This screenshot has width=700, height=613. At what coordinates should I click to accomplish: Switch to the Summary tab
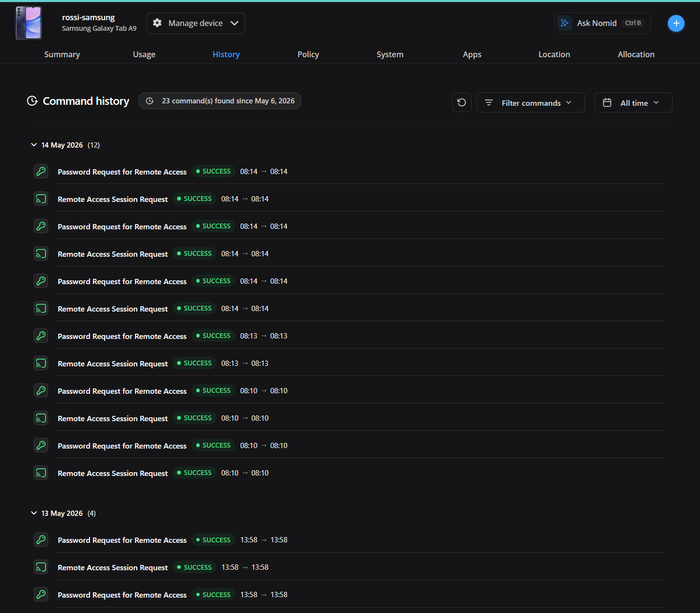tap(62, 54)
